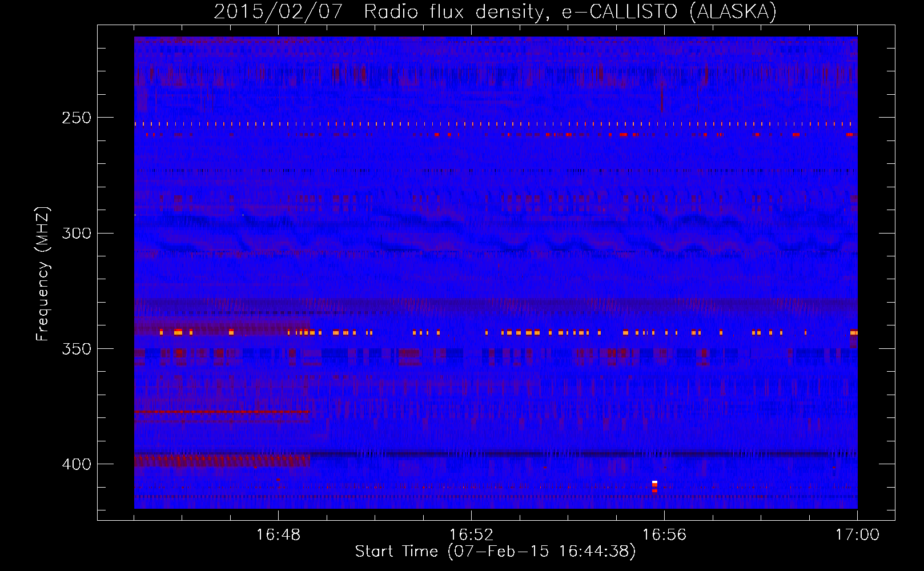
Task: Click the "Start Time (07-Feb-15 16:44:38)" label
Action: pyautogui.click(x=495, y=552)
